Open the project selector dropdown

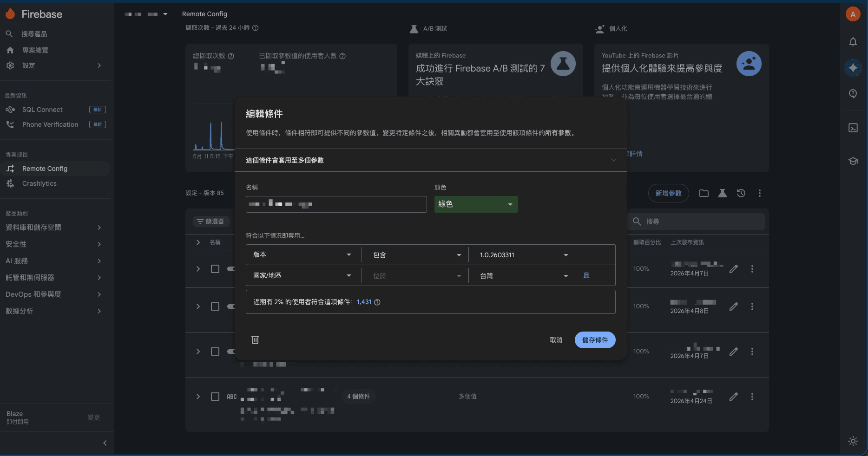pos(146,14)
